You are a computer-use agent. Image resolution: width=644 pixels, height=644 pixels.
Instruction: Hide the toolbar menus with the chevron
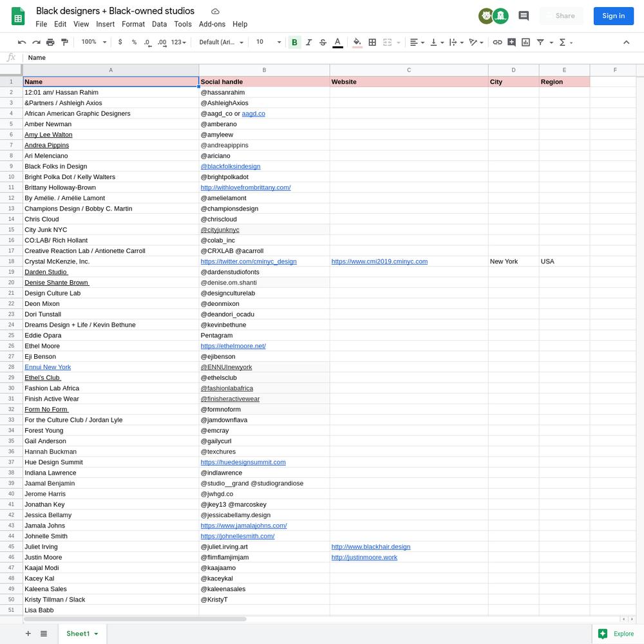tap(627, 43)
